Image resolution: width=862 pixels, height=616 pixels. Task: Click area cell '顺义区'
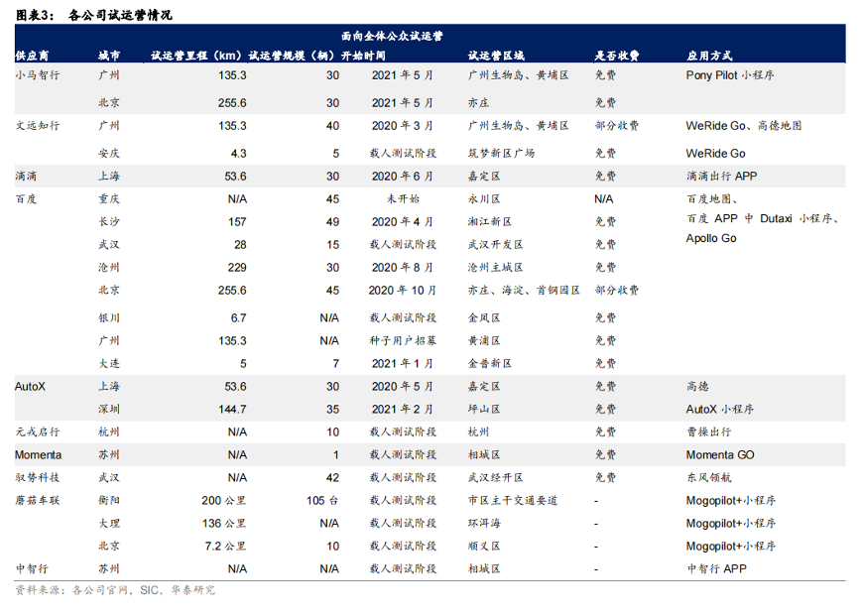(484, 547)
